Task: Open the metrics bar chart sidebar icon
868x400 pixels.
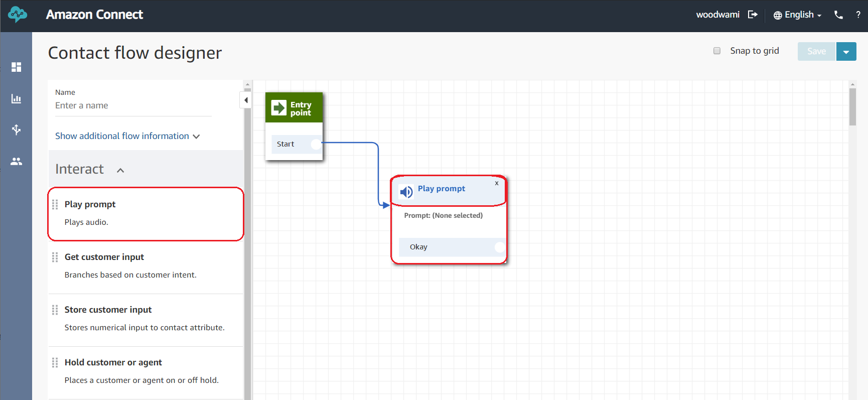Action: (x=16, y=99)
